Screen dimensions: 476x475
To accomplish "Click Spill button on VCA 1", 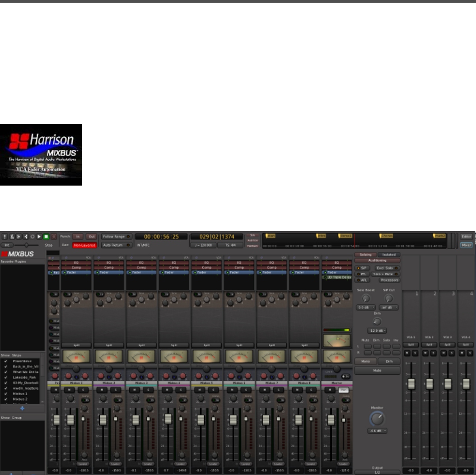I will pyautogui.click(x=411, y=345).
